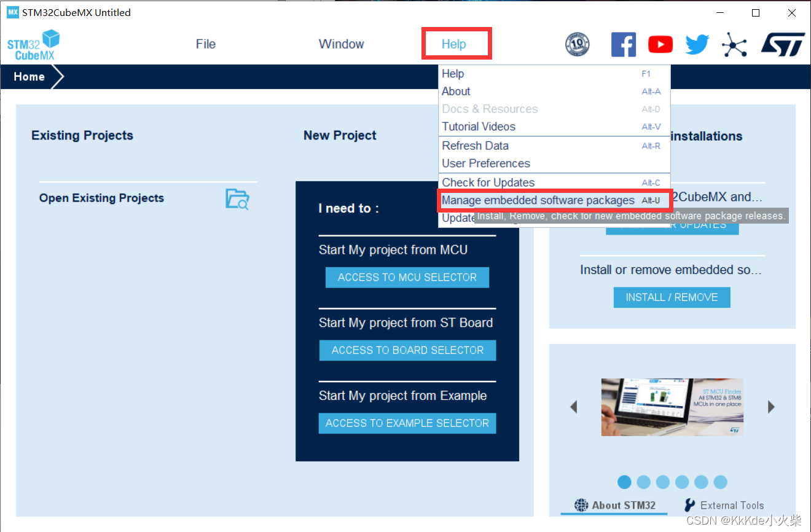
Task: Maximize the STM32CubeMX window
Action: click(756, 12)
